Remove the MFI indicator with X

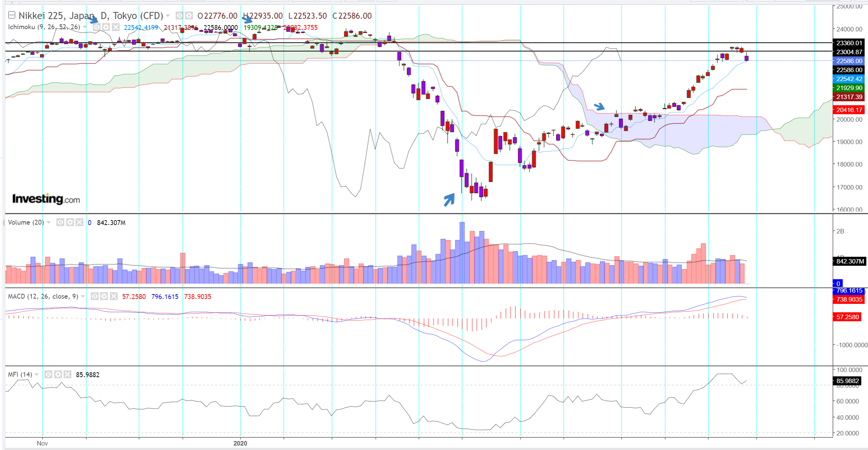click(67, 375)
